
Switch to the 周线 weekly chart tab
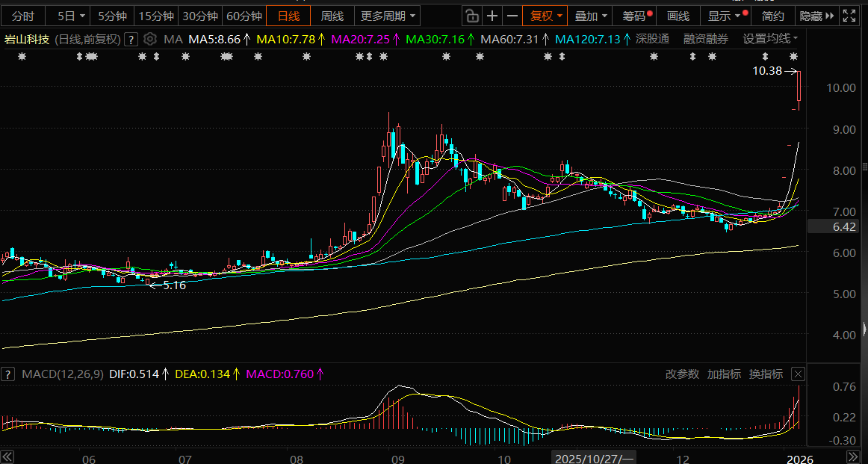(x=332, y=16)
